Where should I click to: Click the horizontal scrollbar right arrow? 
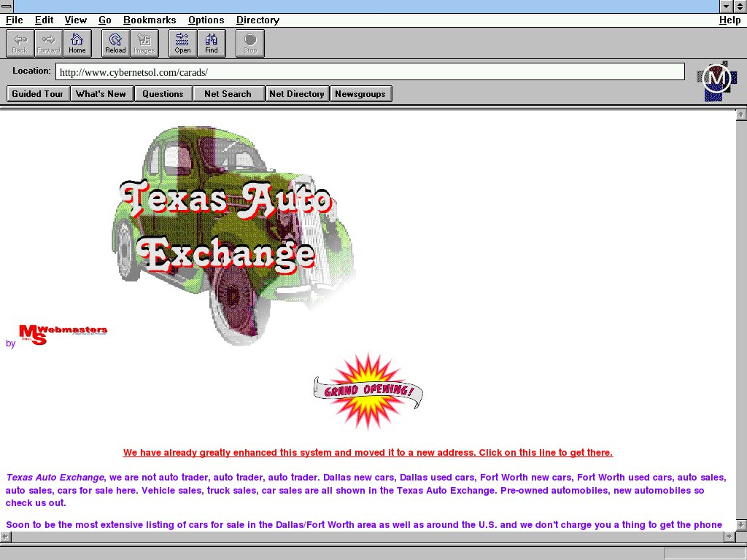coord(728,537)
